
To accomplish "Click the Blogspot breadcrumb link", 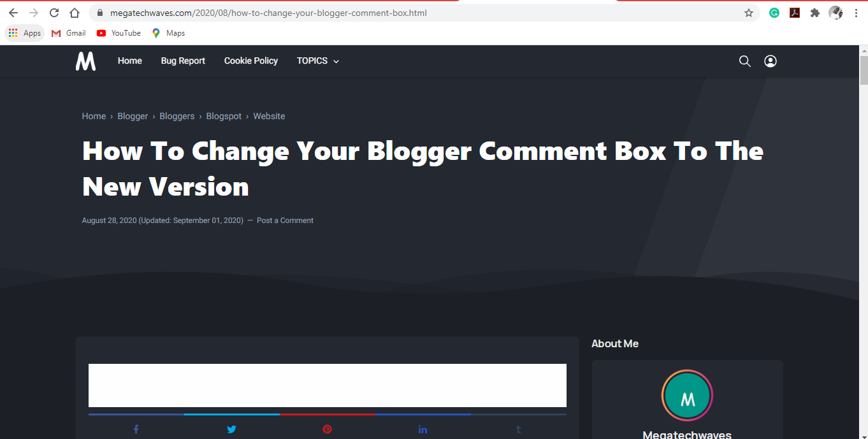I will (x=224, y=116).
